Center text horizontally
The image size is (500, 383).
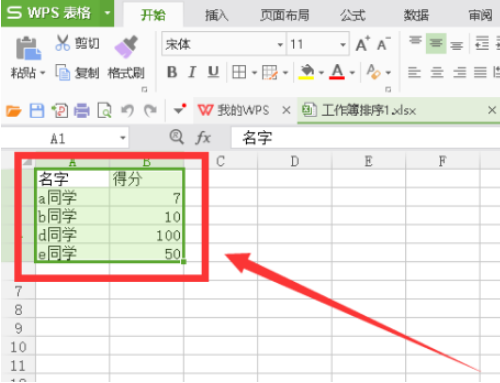(437, 72)
